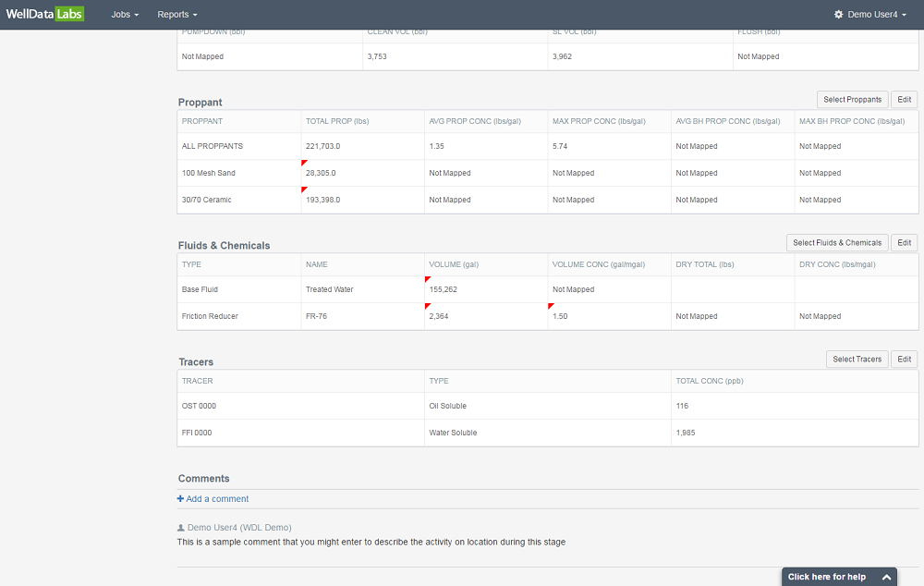924x586 pixels.
Task: Click the TOTAL PROP (lbs) column header
Action: tap(337, 121)
